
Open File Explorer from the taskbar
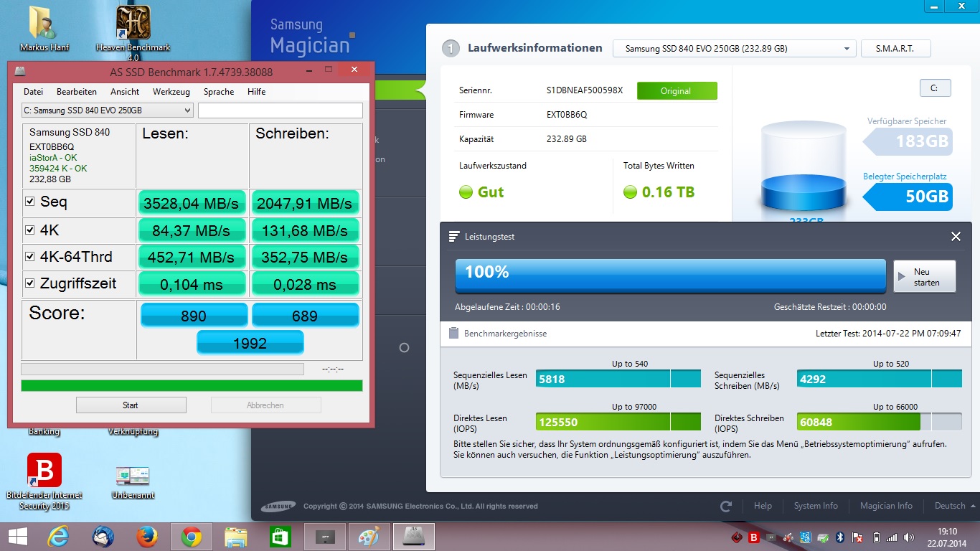click(x=235, y=536)
